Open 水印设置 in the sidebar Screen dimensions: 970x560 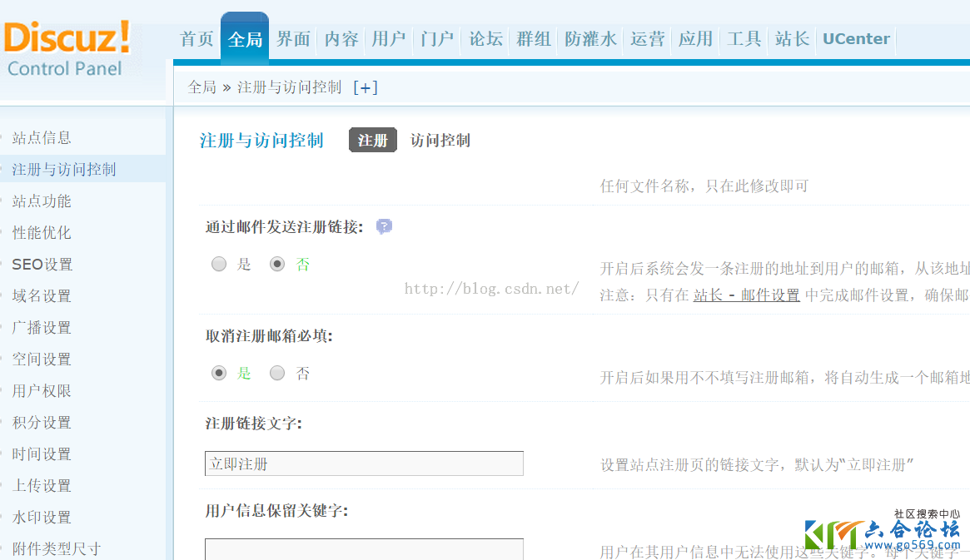coord(42,517)
